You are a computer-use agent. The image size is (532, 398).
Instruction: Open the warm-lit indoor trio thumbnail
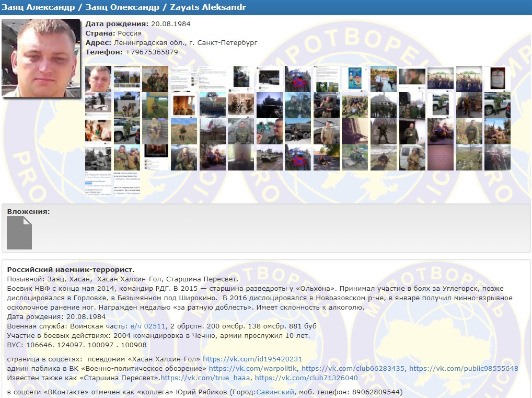pos(184,105)
